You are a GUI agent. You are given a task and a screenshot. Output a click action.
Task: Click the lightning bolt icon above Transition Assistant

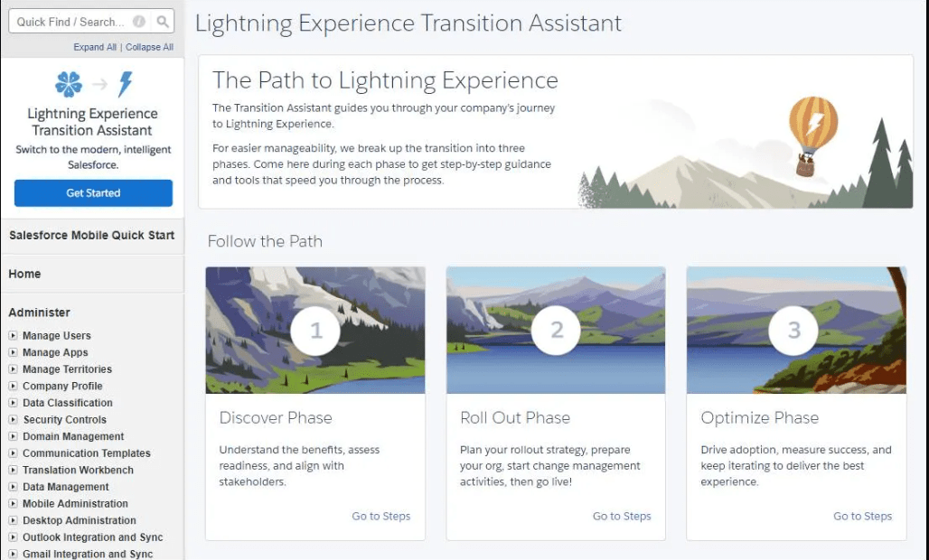pyautogui.click(x=124, y=84)
